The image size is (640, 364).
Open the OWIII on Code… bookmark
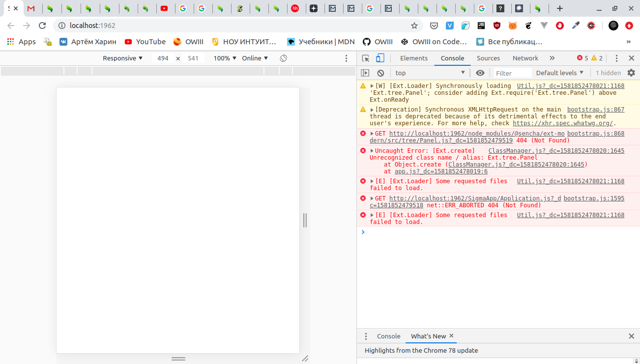click(x=434, y=42)
